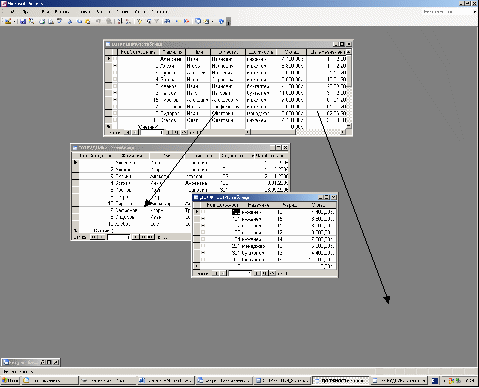Screen dimensions: 479x388
Task: Open the View button's dropdown arrow in toolbar
Action: (x=14, y=21)
